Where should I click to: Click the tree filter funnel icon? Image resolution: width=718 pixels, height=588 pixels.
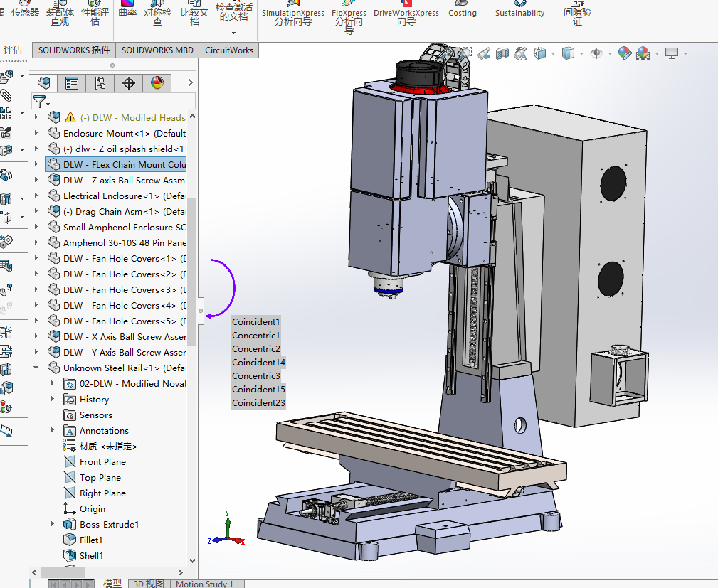(x=40, y=101)
